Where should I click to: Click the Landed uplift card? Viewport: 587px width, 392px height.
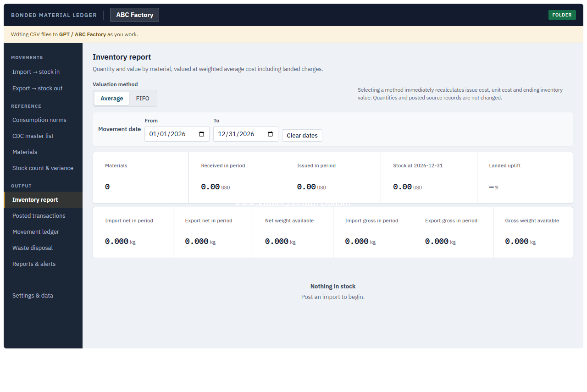(x=525, y=177)
